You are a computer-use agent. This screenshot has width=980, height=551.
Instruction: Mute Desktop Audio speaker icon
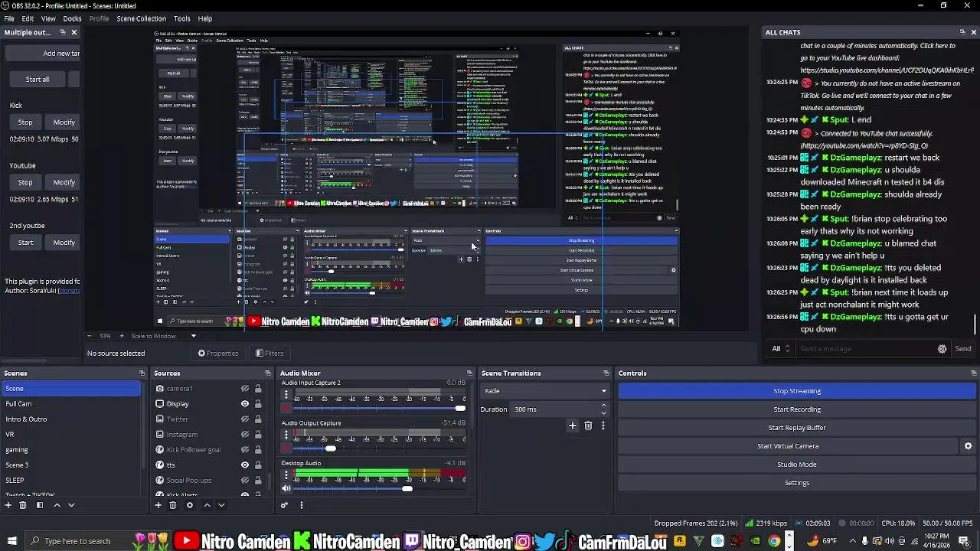[286, 488]
